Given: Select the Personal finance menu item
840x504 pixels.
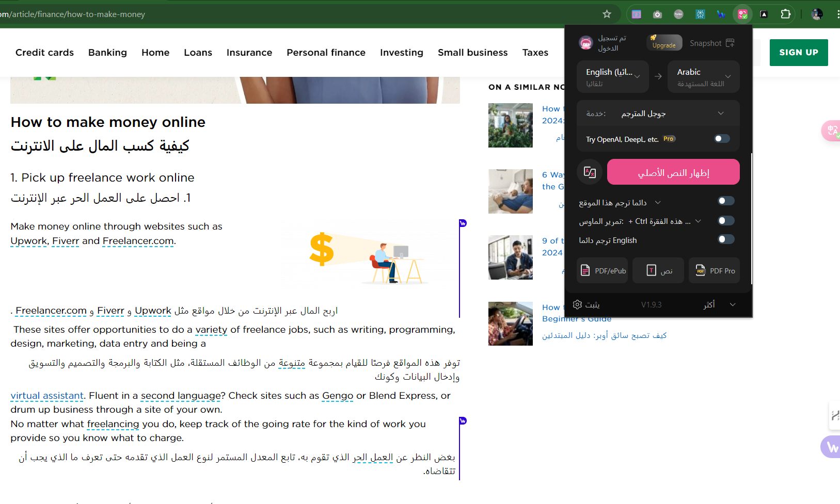Looking at the screenshot, I should 326,52.
